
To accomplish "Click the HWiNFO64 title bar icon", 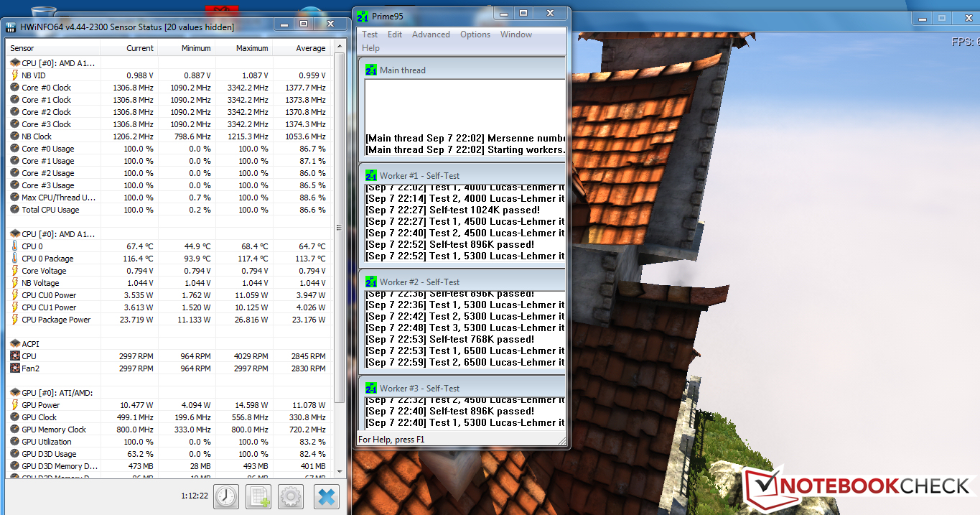I will [11, 27].
